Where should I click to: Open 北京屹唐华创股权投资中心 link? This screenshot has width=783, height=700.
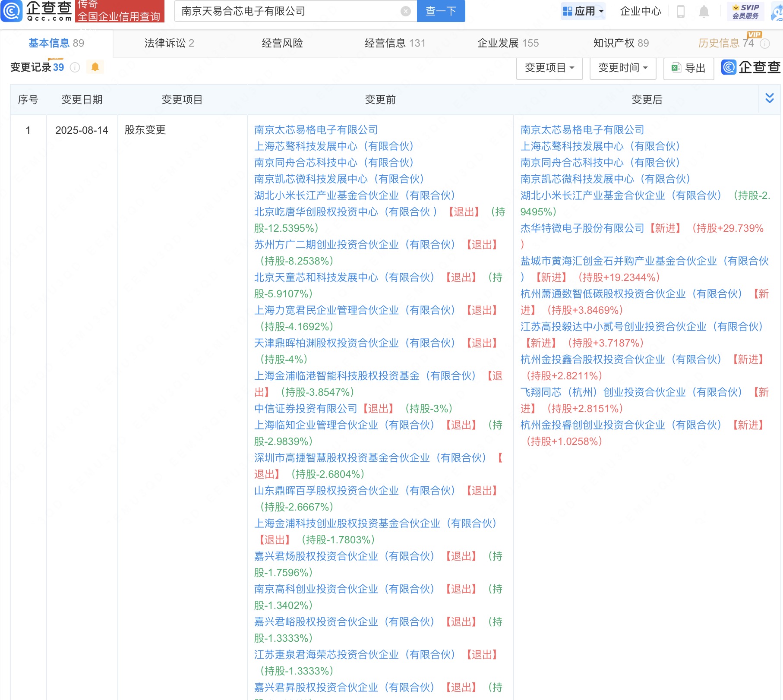point(346,212)
